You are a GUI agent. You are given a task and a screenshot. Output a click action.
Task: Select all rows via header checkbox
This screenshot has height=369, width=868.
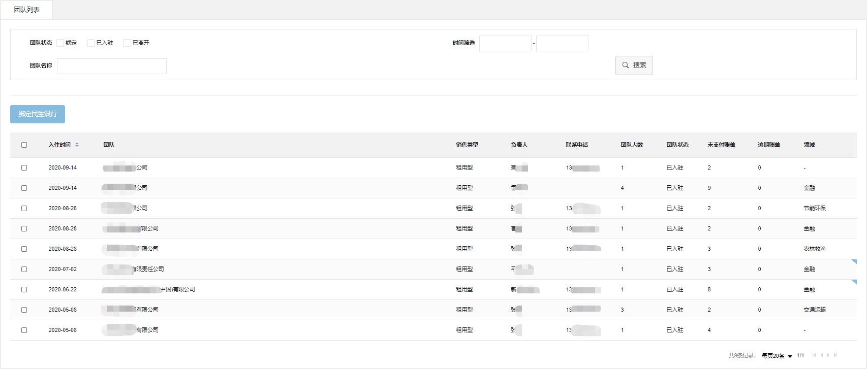coord(24,145)
